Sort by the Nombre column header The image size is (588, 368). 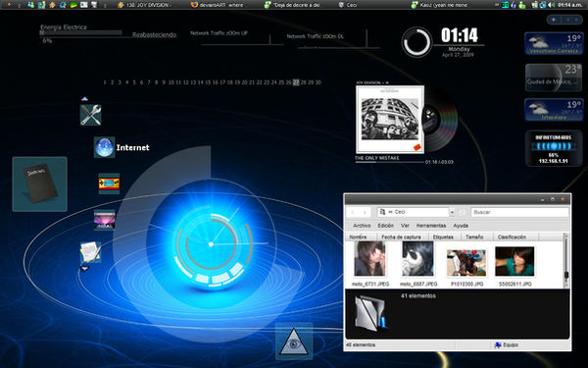tap(361, 237)
